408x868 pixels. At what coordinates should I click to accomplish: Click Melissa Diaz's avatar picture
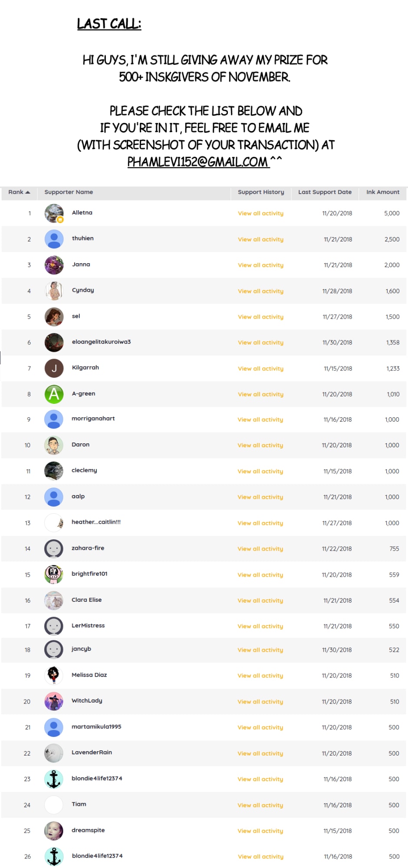[x=54, y=675]
